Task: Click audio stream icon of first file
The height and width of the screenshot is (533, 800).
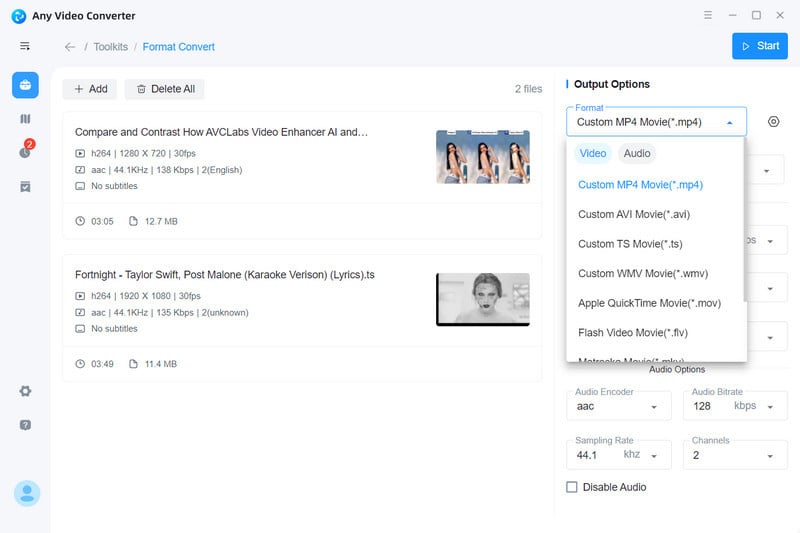Action: point(80,170)
